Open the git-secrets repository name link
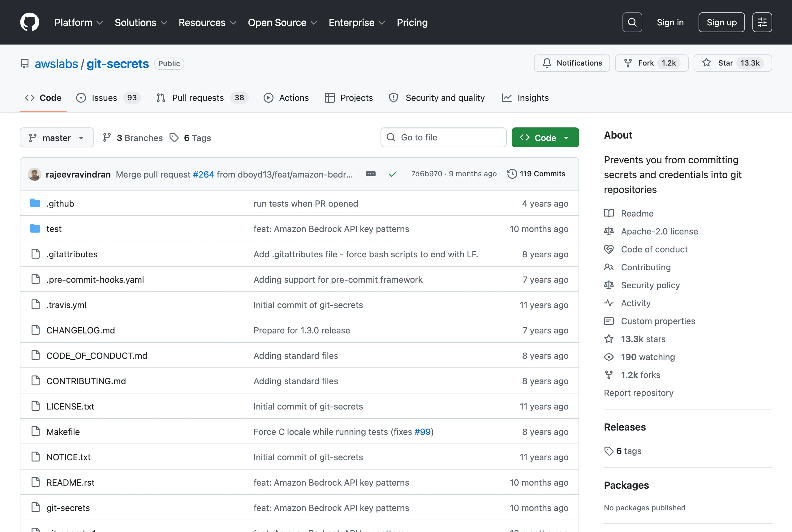 click(118, 64)
